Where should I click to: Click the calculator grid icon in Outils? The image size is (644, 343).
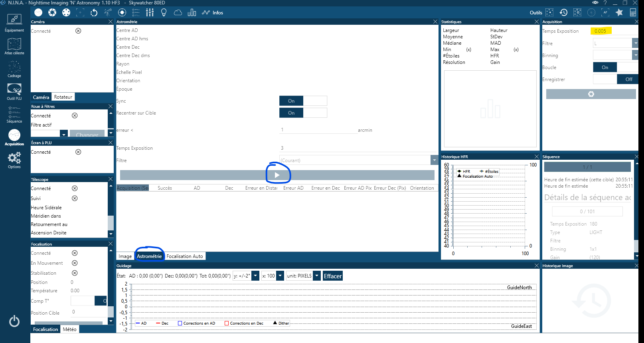click(633, 12)
